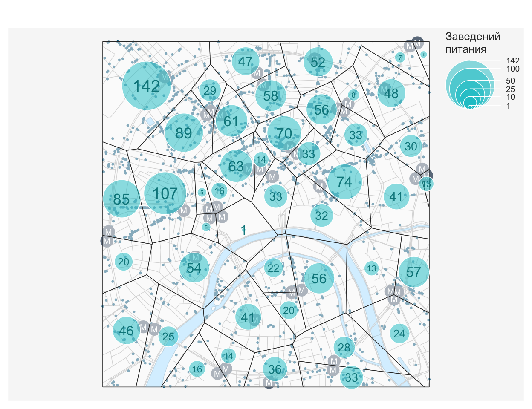The image size is (532, 409).
Task: Click the metro marker left of bubble 74
Action: pyautogui.click(x=319, y=186)
